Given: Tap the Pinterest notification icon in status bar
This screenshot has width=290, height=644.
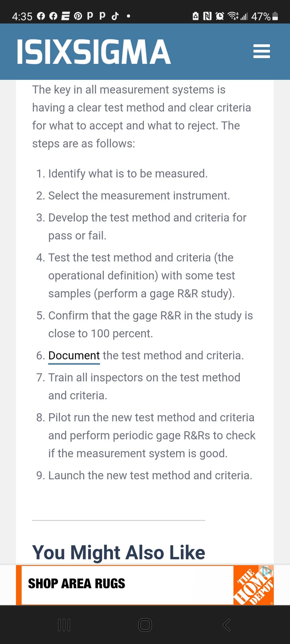Looking at the screenshot, I should coord(78,16).
